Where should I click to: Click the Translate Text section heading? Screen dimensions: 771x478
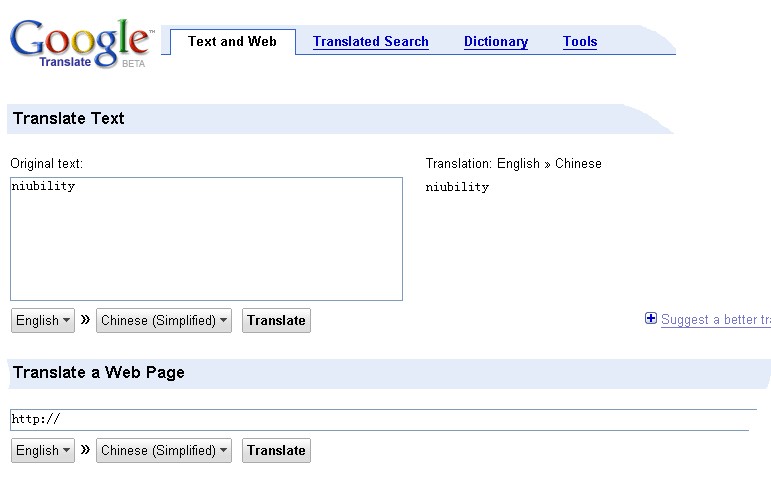[x=69, y=119]
